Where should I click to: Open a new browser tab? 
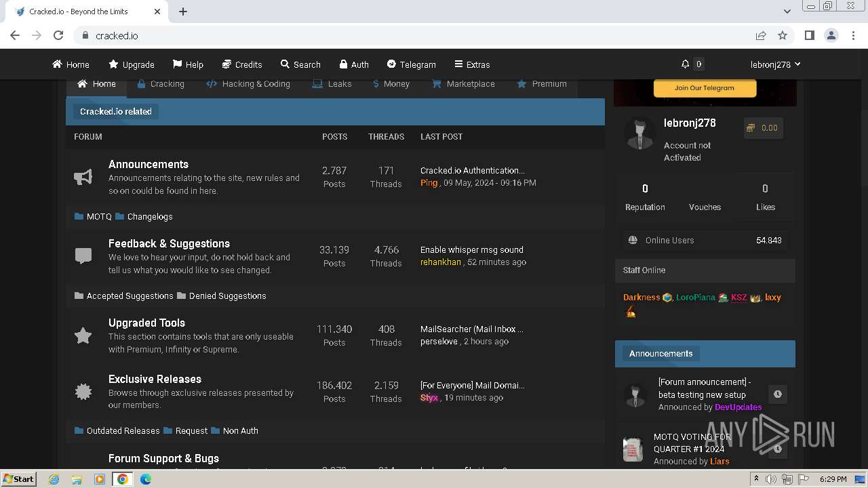(183, 12)
